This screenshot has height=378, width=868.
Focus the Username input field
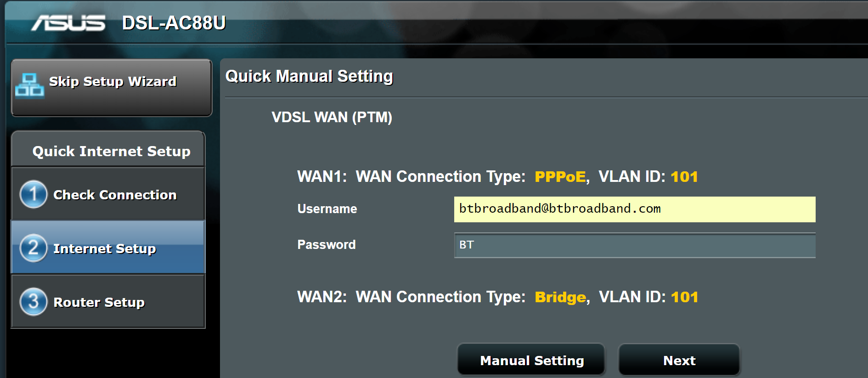634,209
